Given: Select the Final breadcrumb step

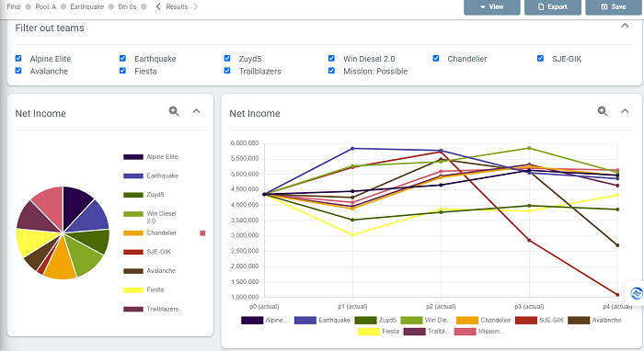Looking at the screenshot, I should tap(14, 6).
